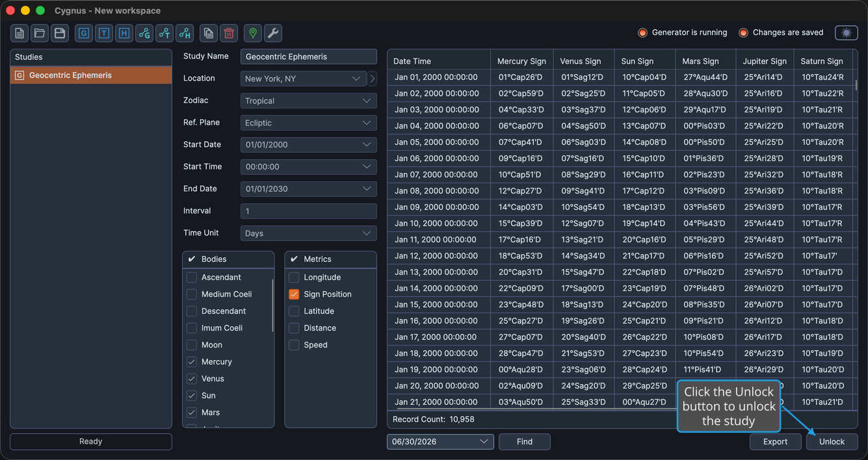Check the Ascendant body checkbox
The height and width of the screenshot is (460, 868).
click(192, 277)
